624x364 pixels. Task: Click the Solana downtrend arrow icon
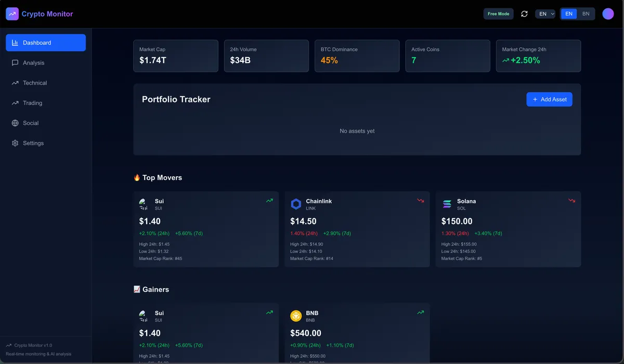tap(572, 200)
